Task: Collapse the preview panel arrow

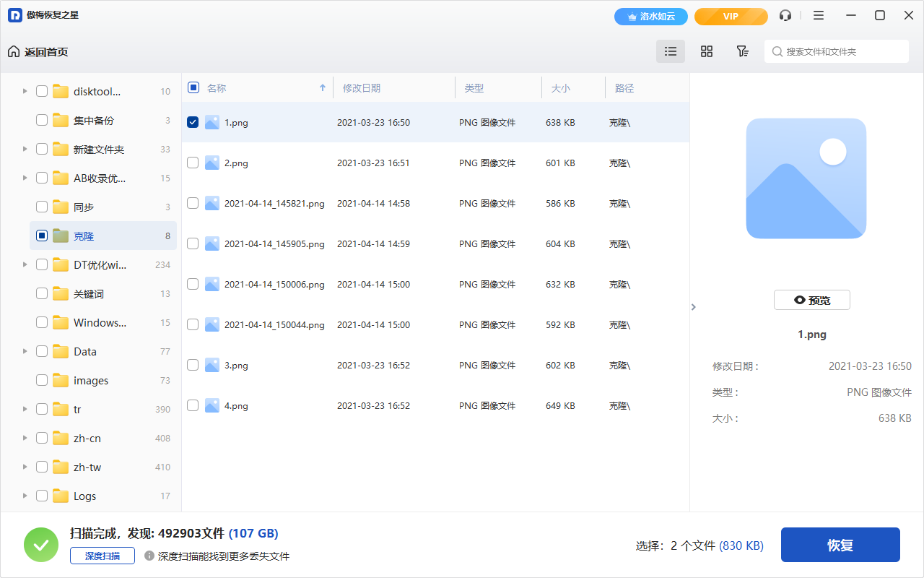Action: [x=694, y=307]
